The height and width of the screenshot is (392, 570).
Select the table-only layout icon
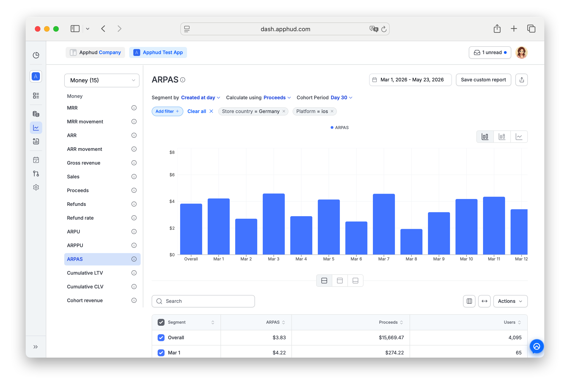355,281
